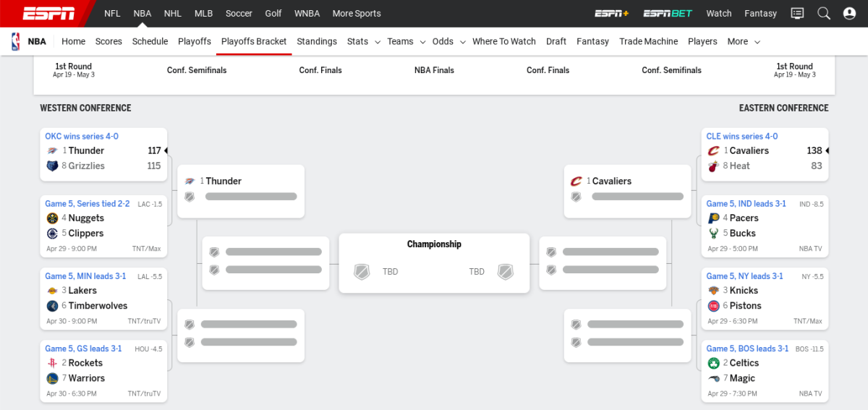Click the Championship TBD matchup card
Image resolution: width=868 pixels, height=410 pixels.
[434, 262]
